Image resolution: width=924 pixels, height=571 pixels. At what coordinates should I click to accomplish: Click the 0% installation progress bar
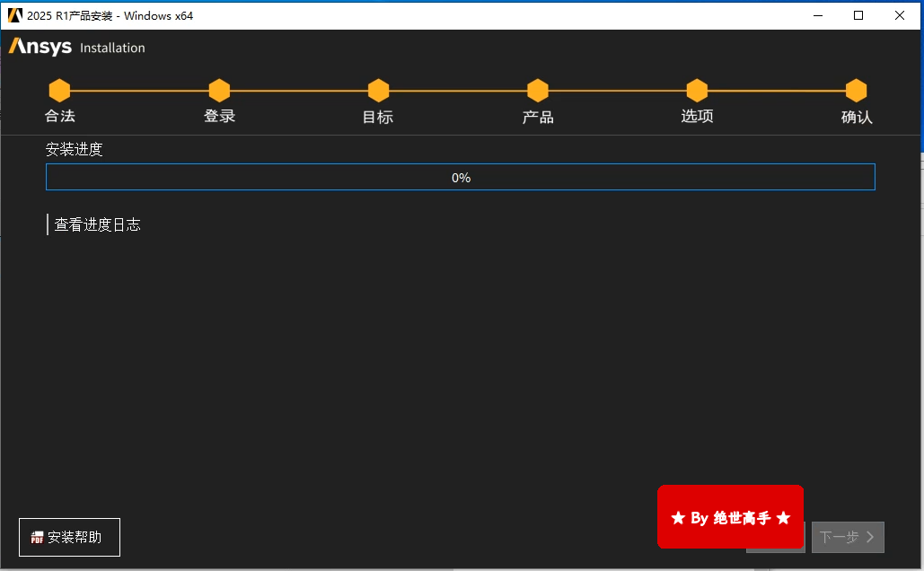click(x=461, y=178)
